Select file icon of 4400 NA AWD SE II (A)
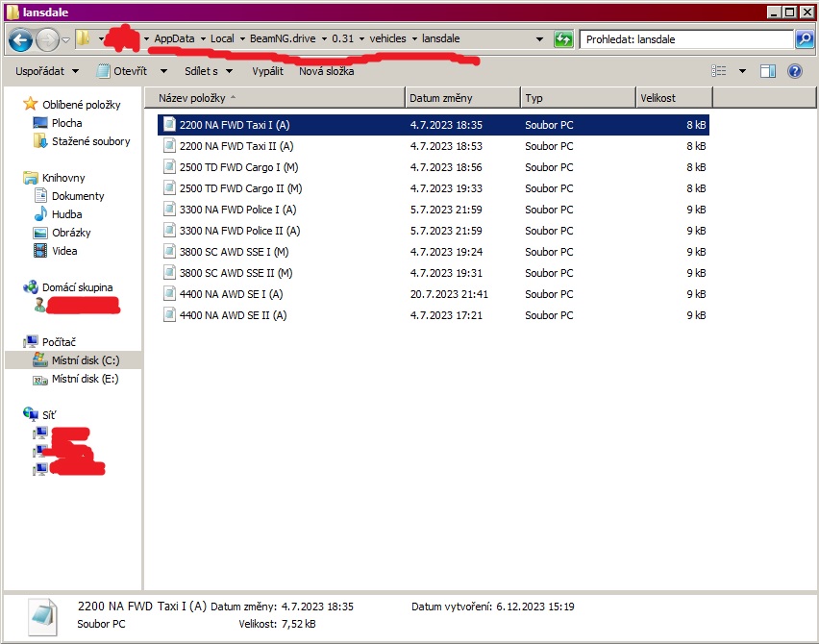This screenshot has width=819, height=644. [169, 315]
